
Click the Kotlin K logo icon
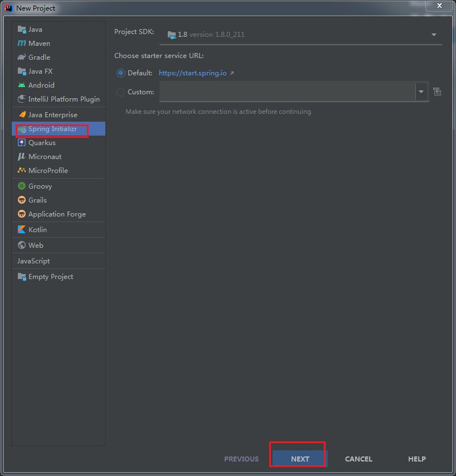pyautogui.click(x=22, y=229)
